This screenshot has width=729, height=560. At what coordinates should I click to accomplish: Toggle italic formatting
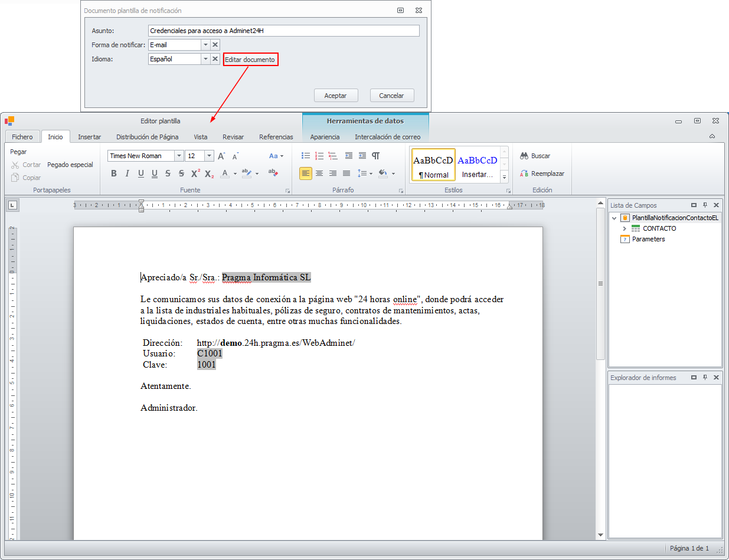[127, 173]
